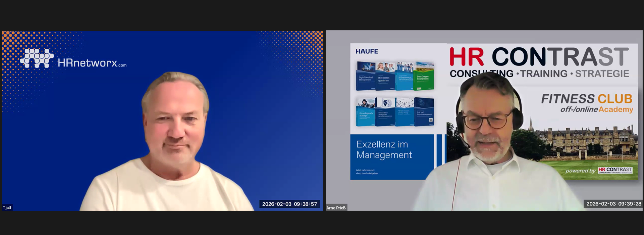Click the 'Green Company Transformation' book cover
The width and height of the screenshot is (644, 235).
pyautogui.click(x=424, y=76)
